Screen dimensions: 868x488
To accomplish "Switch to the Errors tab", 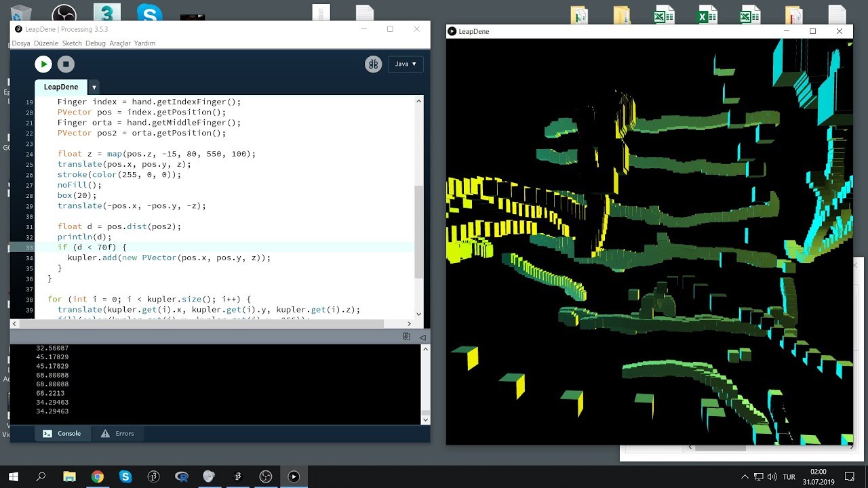I will tap(117, 434).
